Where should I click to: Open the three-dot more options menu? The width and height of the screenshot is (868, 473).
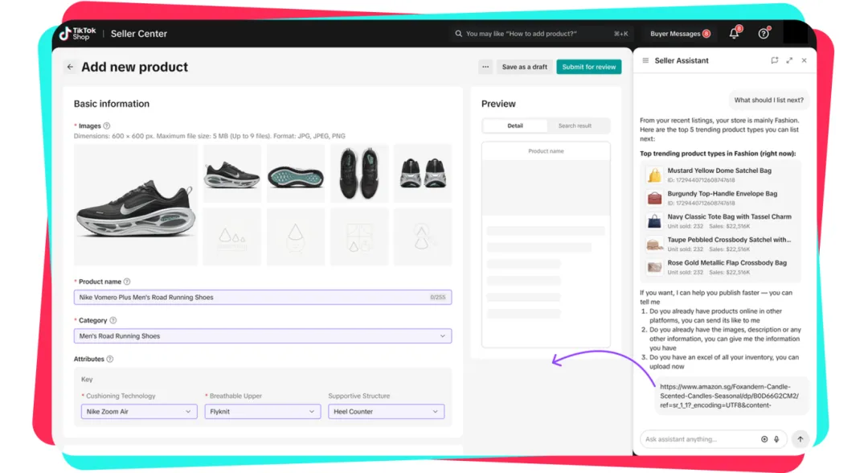click(485, 67)
